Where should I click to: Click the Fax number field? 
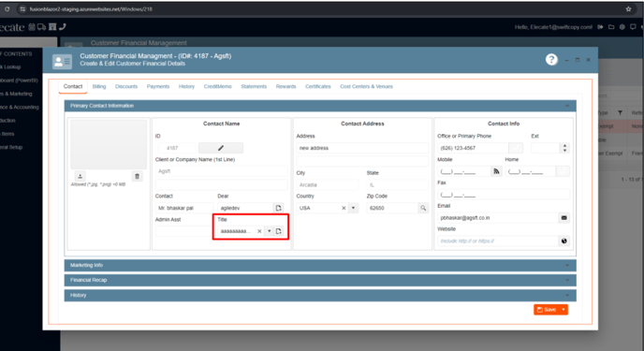point(504,195)
